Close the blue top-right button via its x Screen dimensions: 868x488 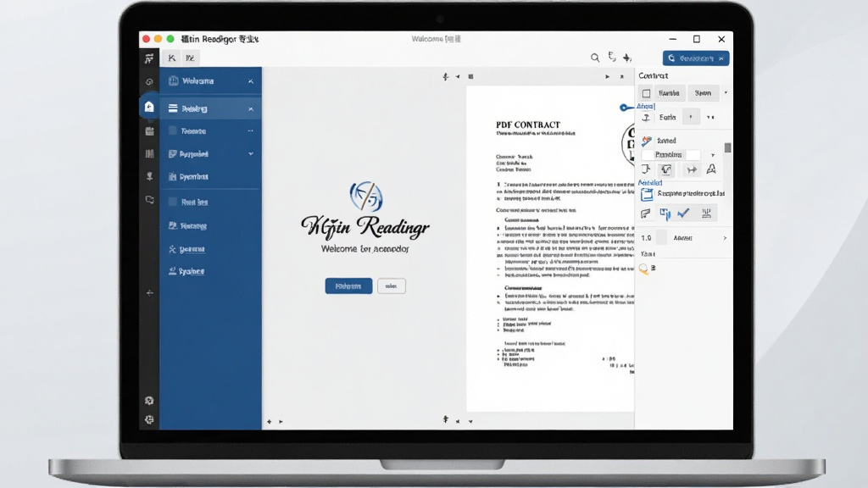tap(721, 58)
